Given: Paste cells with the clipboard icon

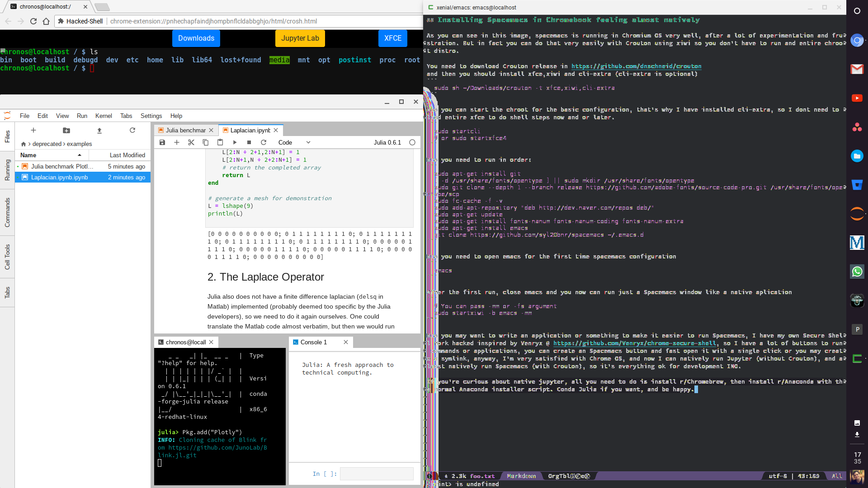Looking at the screenshot, I should coord(220,142).
